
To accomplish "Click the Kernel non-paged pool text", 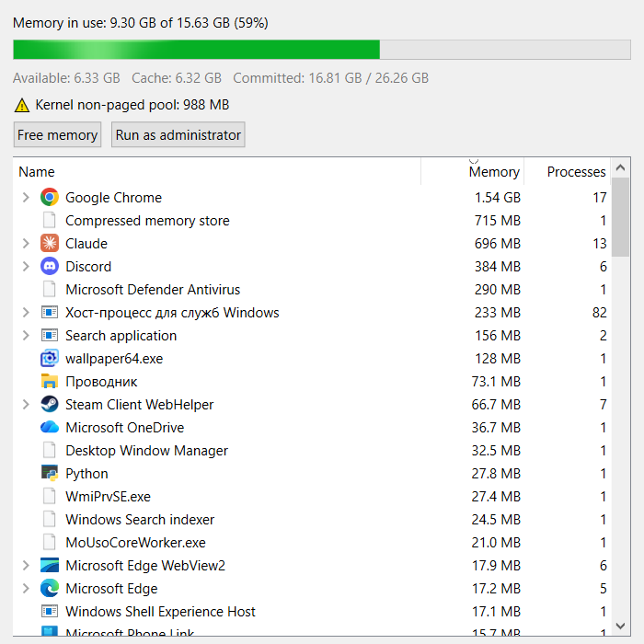I will coord(132,105).
